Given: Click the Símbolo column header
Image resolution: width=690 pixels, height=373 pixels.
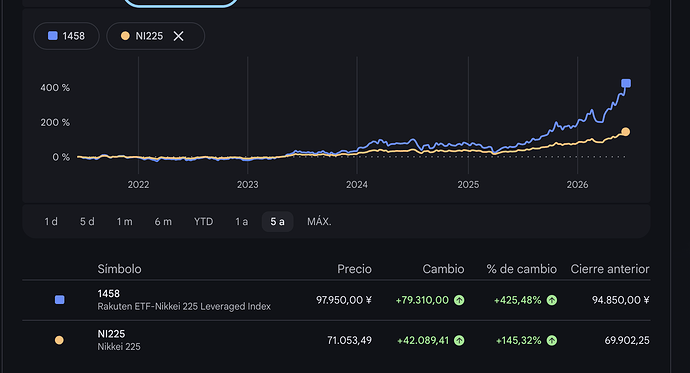Looking at the screenshot, I should click(119, 269).
